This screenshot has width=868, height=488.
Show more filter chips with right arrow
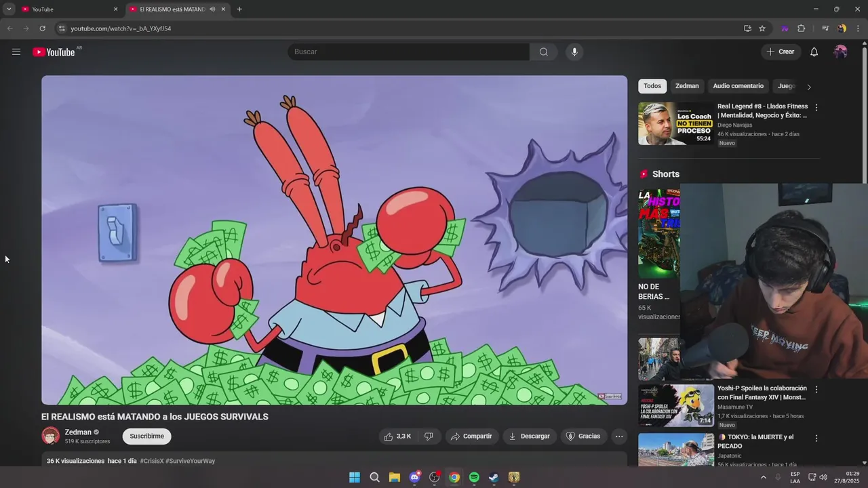coord(808,87)
